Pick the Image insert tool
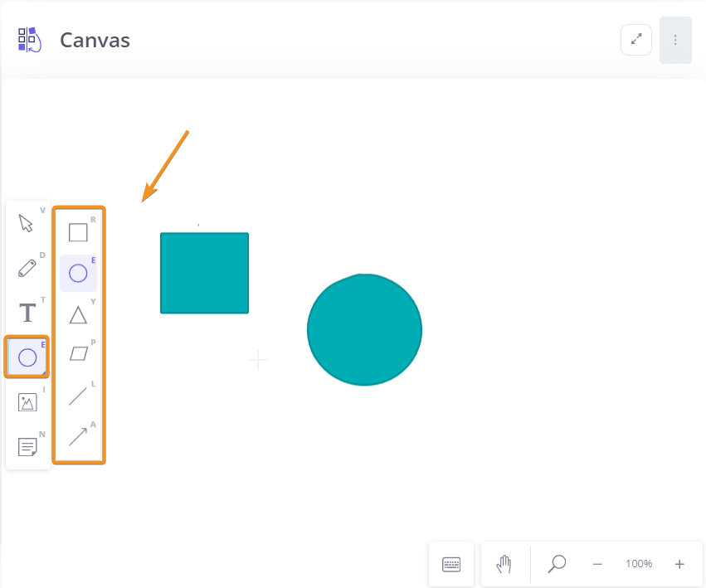The width and height of the screenshot is (706, 588). coord(27,402)
